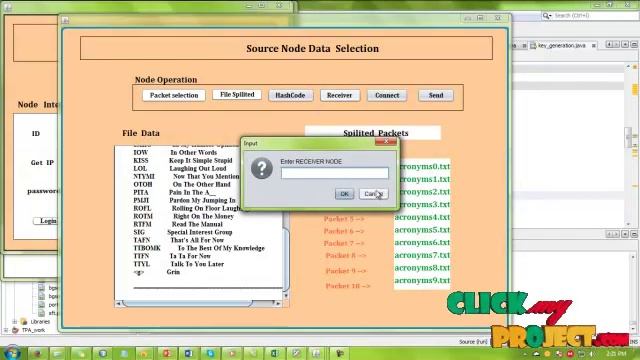
Task: Click the Packet 6 --> label
Action: point(344,231)
